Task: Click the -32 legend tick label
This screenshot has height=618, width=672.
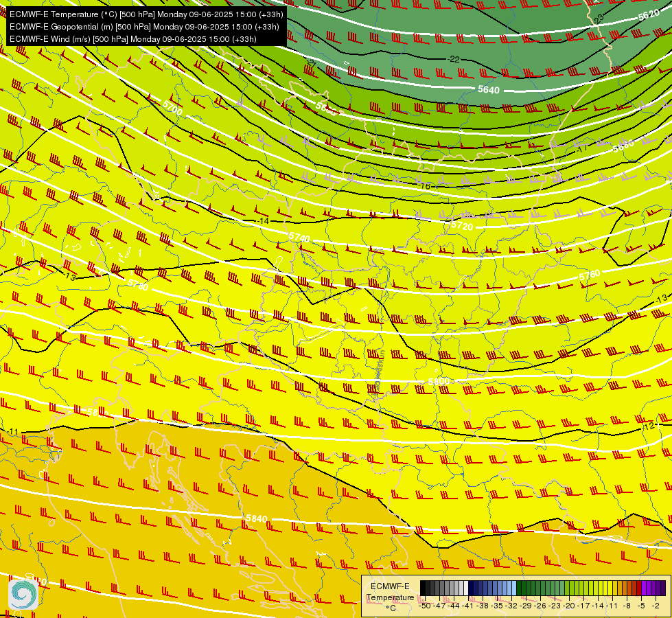Action: coord(511,606)
